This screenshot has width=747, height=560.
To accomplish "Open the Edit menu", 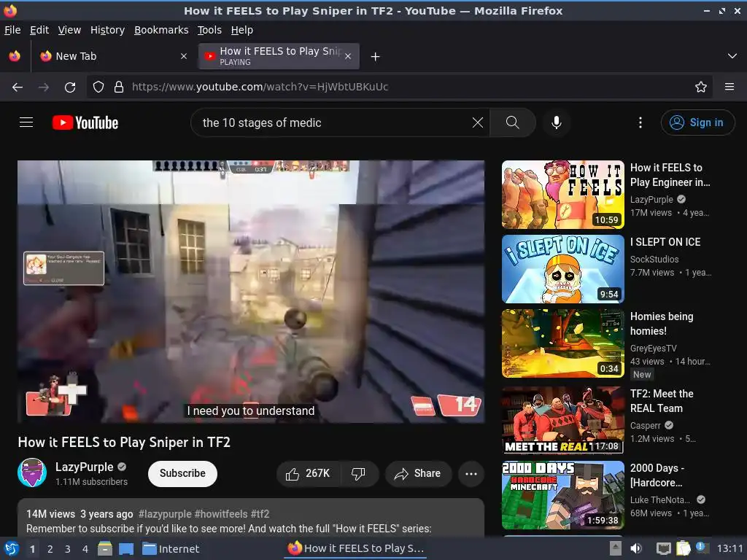I will (x=39, y=30).
